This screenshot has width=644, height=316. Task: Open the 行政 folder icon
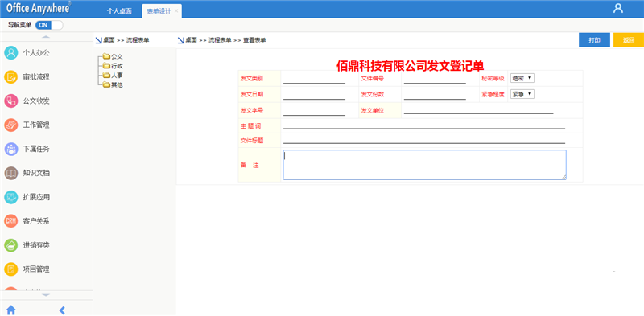click(x=107, y=66)
